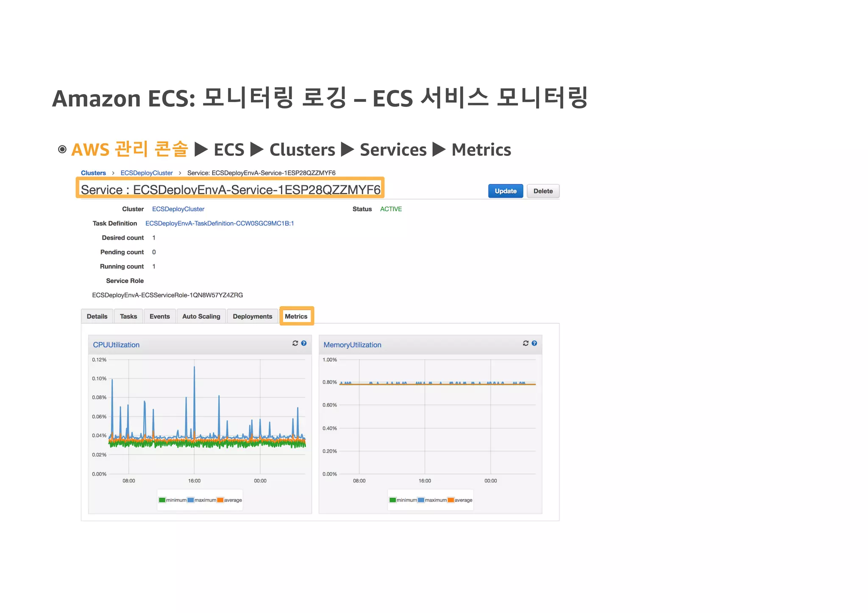This screenshot has height=613, width=868.
Task: Open help for CPUUtilization chart
Action: click(x=304, y=343)
